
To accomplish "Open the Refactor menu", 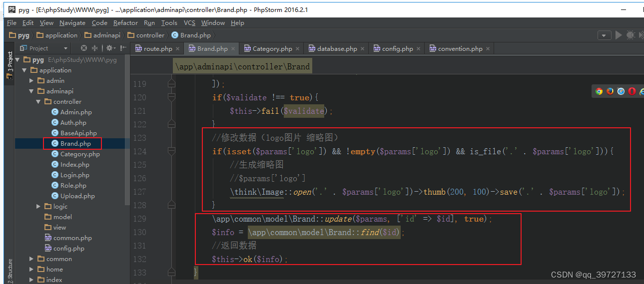I will point(125,23).
